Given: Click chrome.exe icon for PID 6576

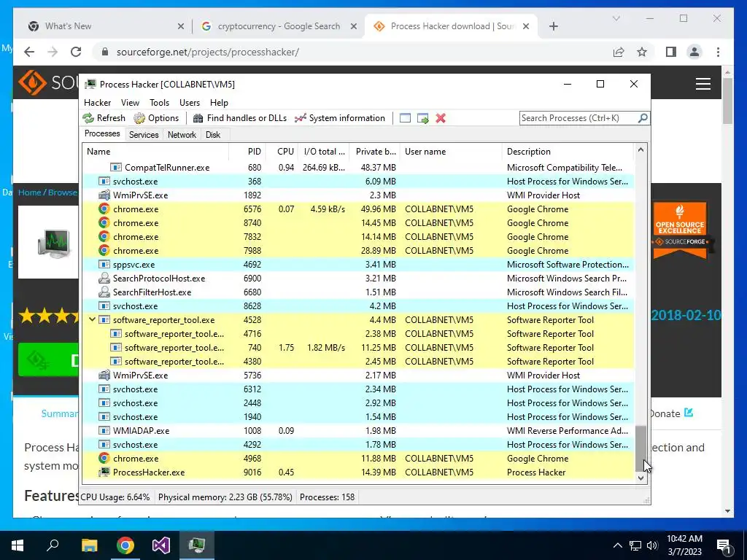Looking at the screenshot, I should click(104, 209).
